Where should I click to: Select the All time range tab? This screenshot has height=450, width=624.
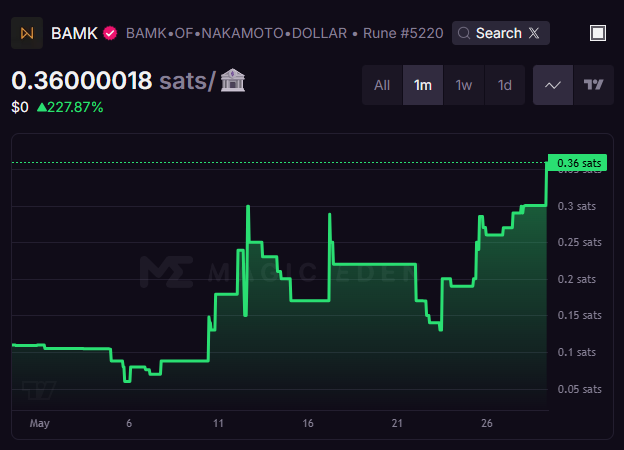tap(382, 85)
